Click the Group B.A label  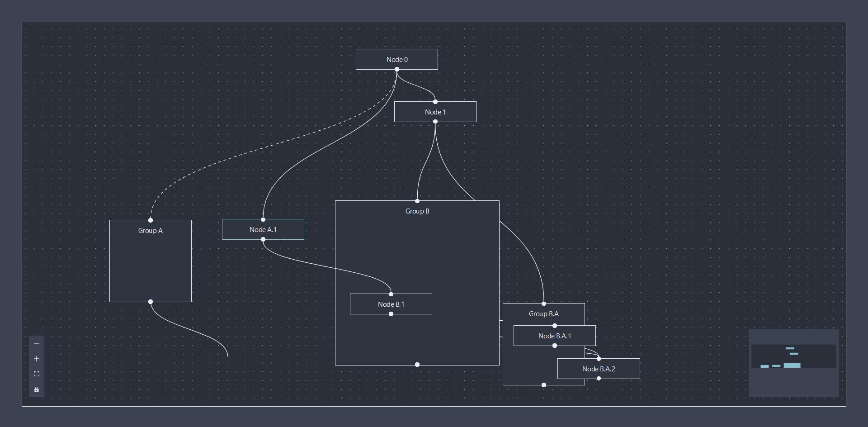pyautogui.click(x=543, y=314)
